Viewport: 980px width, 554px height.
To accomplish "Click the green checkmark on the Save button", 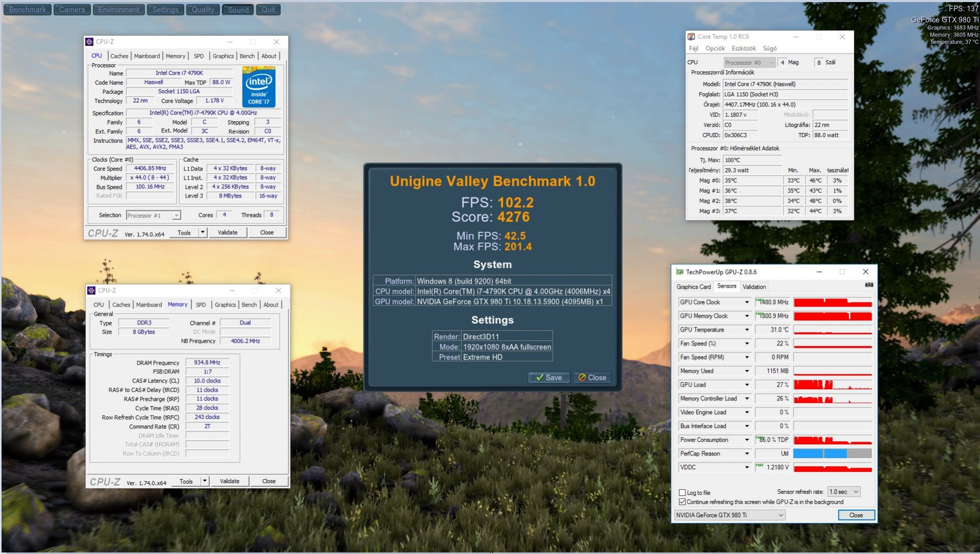I will click(540, 377).
